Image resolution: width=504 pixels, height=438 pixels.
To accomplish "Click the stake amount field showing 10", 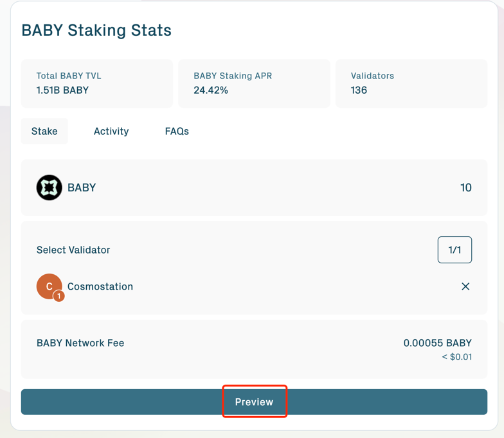I will pyautogui.click(x=465, y=188).
